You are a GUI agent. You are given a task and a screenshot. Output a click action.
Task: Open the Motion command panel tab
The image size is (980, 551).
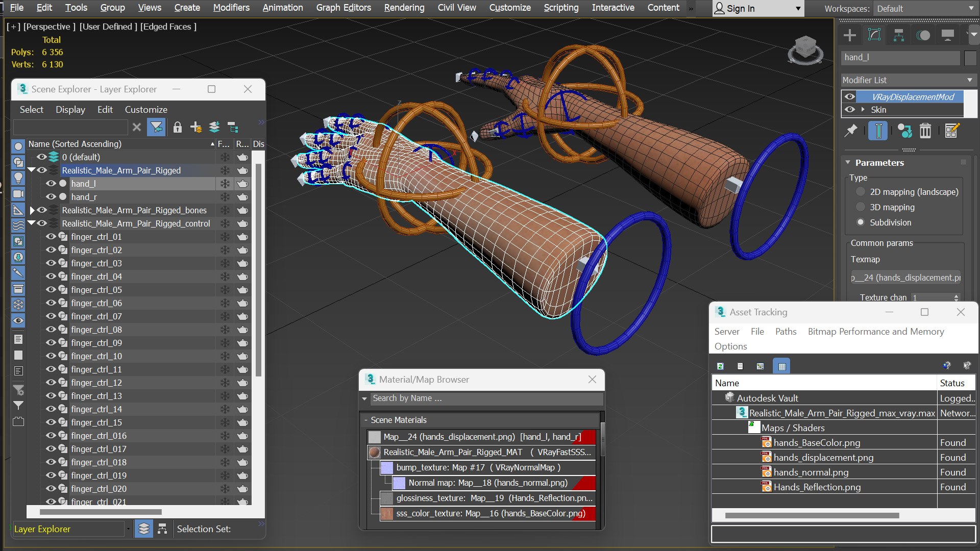(x=923, y=35)
